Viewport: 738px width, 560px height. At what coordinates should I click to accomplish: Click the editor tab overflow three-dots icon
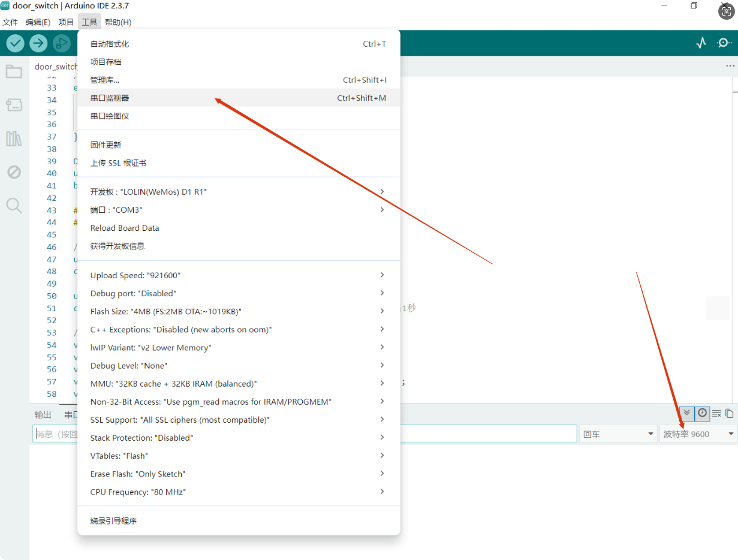tap(730, 66)
